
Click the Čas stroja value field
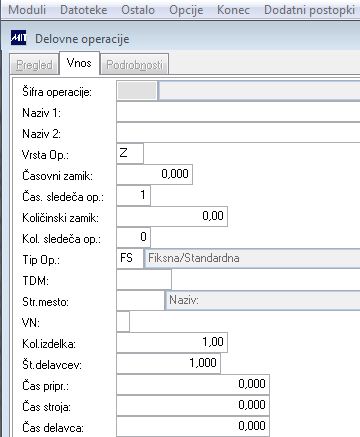pyautogui.click(x=193, y=405)
